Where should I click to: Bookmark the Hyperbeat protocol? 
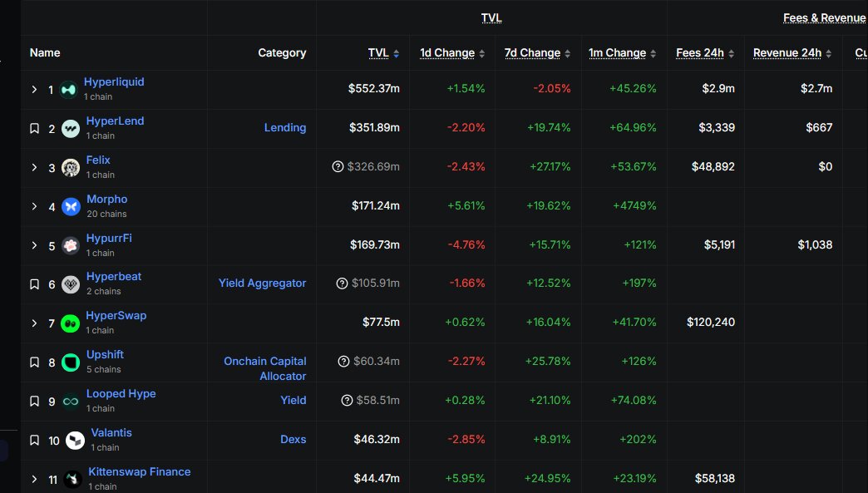(34, 284)
